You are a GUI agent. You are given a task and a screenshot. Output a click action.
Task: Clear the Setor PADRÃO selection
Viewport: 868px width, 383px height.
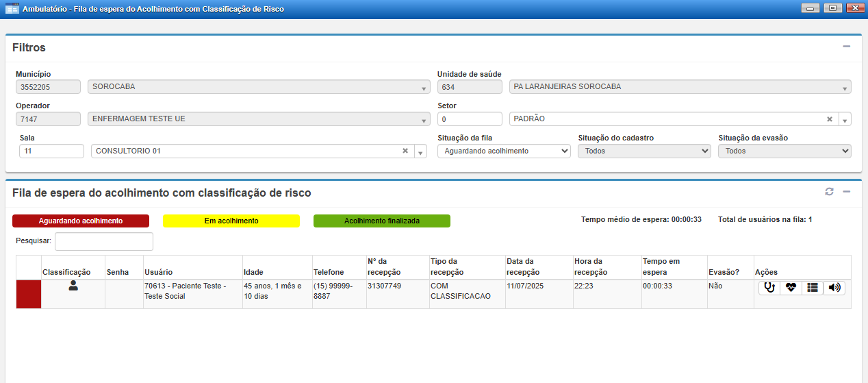[830, 119]
